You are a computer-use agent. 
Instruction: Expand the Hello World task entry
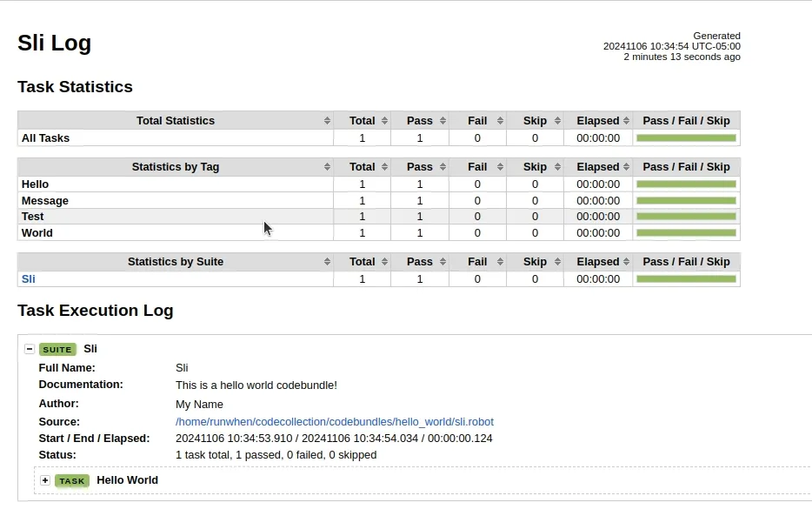(x=44, y=480)
